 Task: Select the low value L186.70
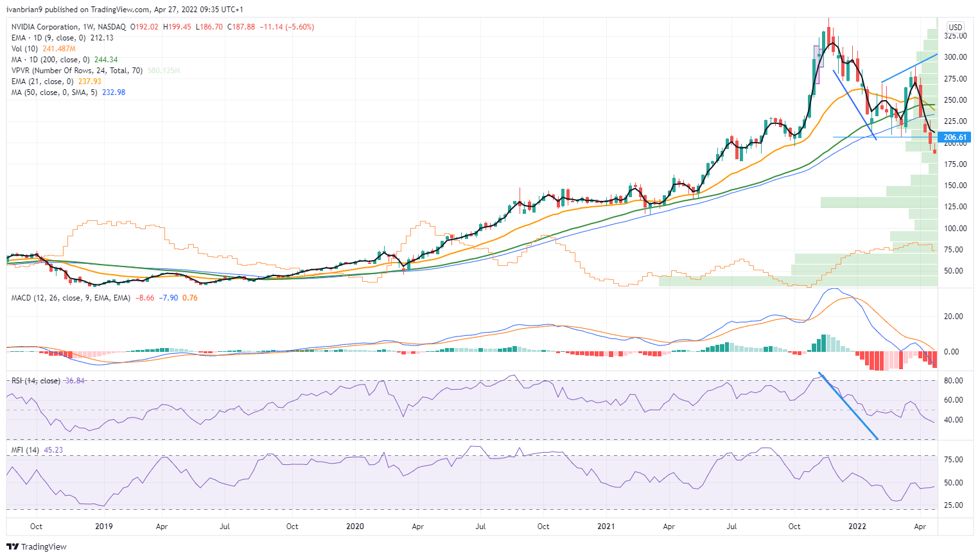(x=209, y=27)
